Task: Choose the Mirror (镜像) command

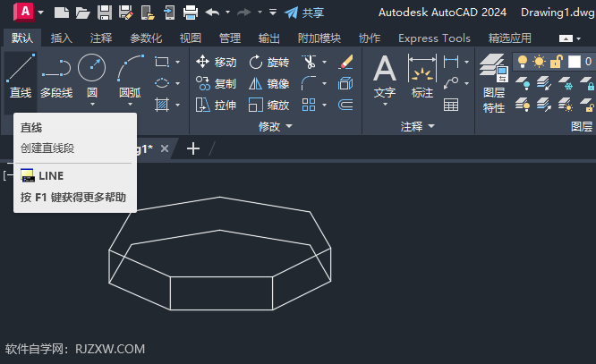Action: (x=269, y=83)
